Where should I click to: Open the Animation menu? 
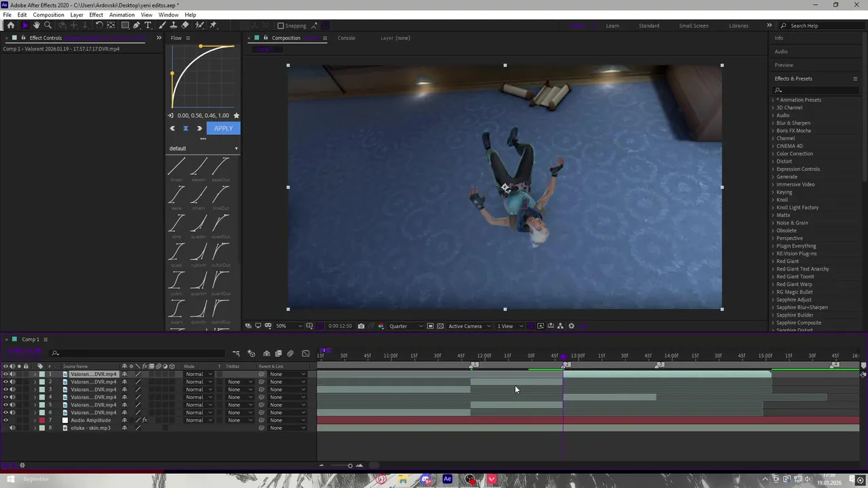[x=122, y=15]
